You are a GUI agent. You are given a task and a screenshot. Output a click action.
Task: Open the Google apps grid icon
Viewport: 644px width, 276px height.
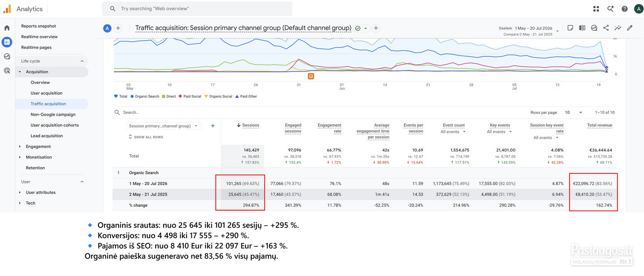(x=596, y=9)
